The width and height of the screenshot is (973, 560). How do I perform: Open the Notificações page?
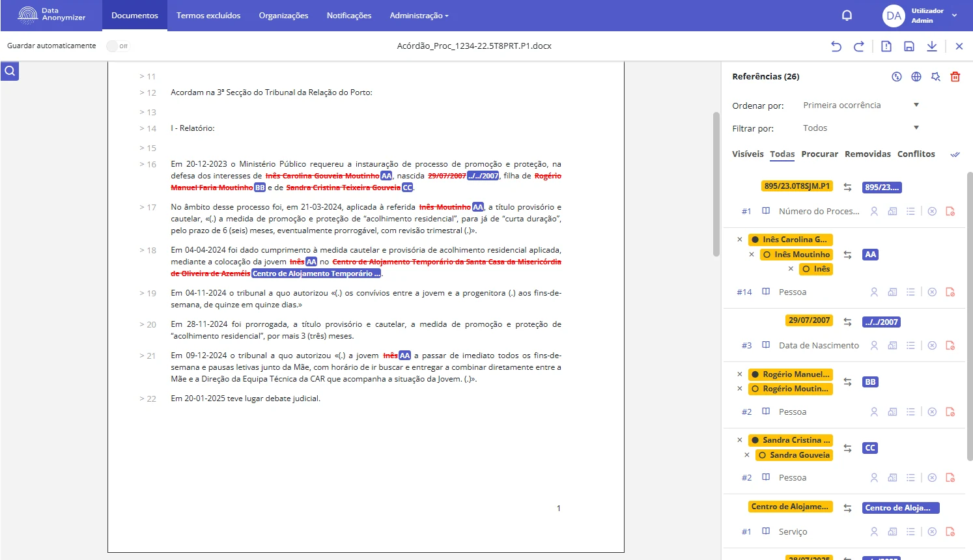(x=349, y=16)
